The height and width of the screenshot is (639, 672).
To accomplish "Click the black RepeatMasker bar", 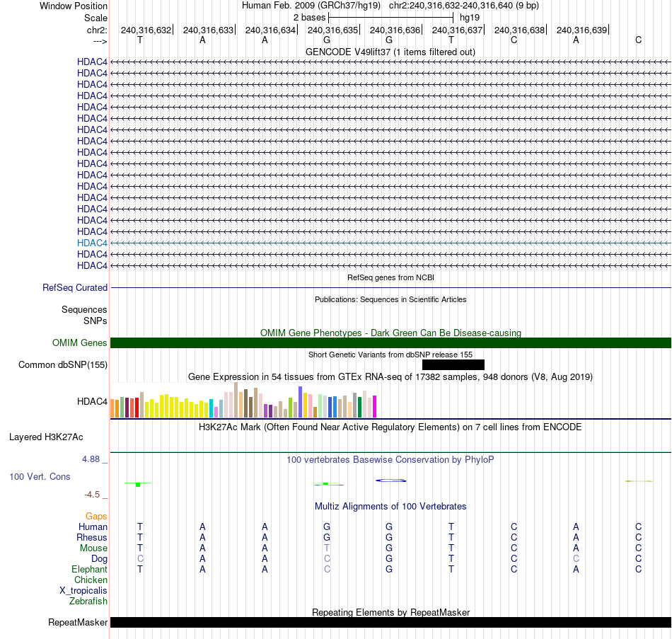I will (x=390, y=622).
